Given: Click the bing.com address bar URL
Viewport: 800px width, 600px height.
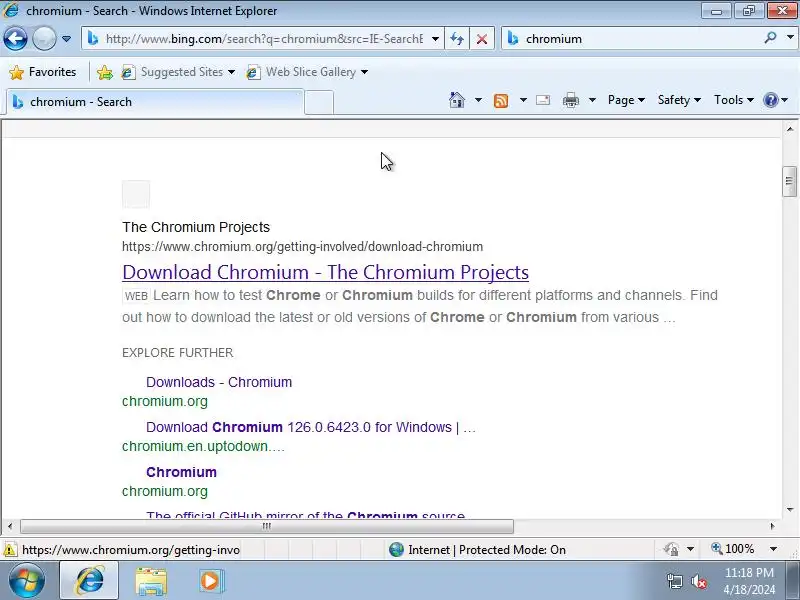Looking at the screenshot, I should (x=264, y=39).
